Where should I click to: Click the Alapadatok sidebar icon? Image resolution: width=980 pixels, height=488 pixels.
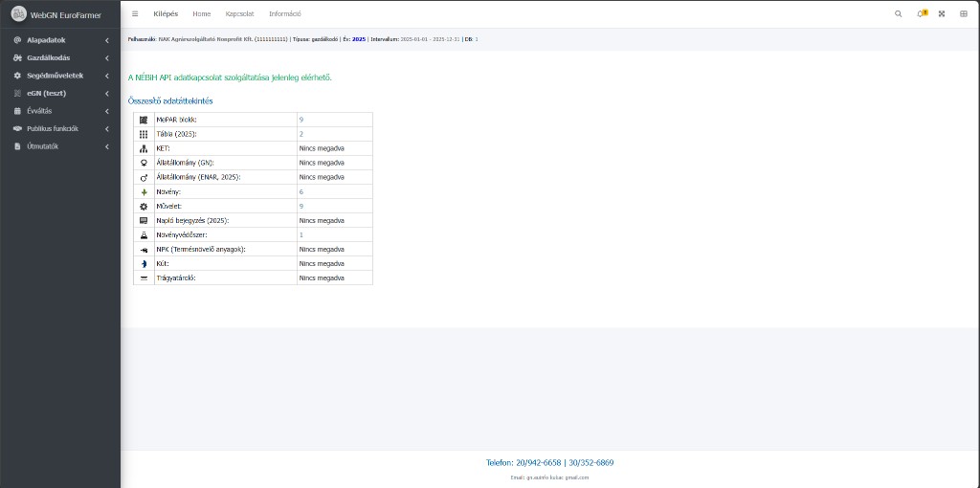(x=17, y=40)
